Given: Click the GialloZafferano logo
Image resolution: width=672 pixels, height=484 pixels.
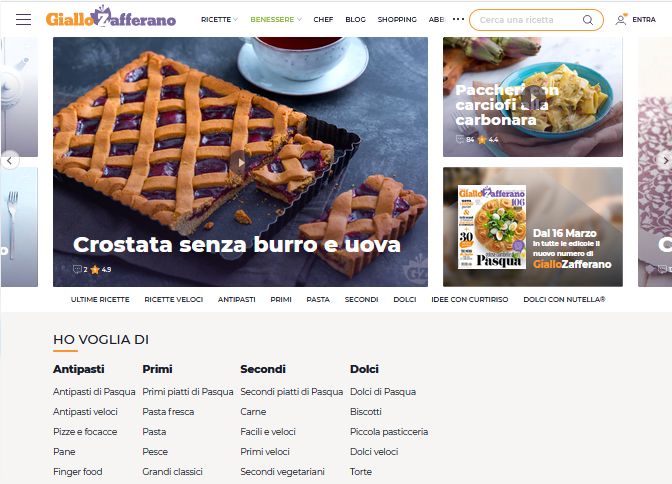Looking at the screenshot, I should (111, 17).
